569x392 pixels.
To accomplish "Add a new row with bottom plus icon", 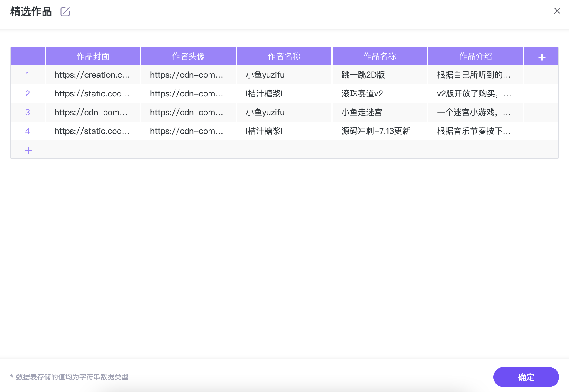I will coord(28,151).
